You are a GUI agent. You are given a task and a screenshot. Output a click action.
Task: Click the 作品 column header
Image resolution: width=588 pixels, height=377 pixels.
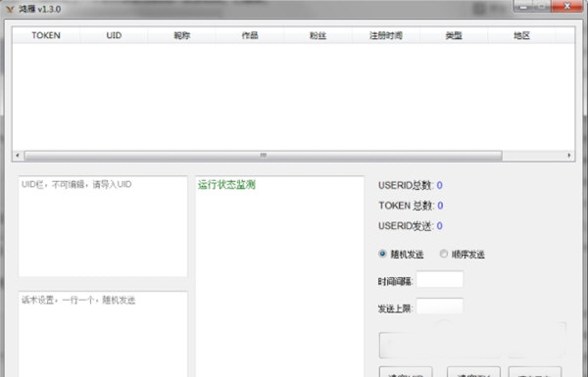250,35
